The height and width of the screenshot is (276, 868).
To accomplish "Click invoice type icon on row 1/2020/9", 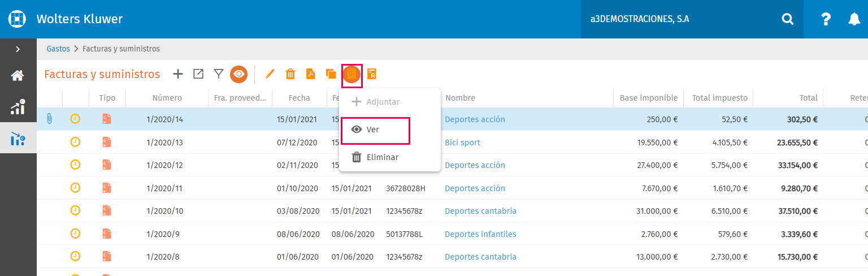I will click(107, 234).
